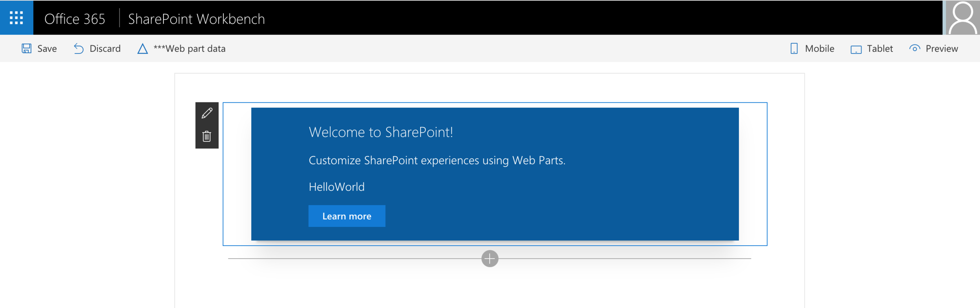
Task: Edit the web part with the pencil icon
Action: [207, 113]
